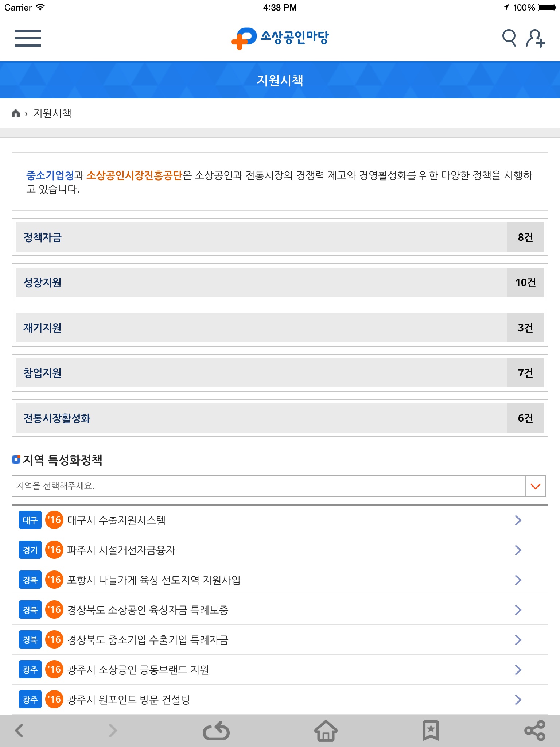
Task: Tap the 대구 region badge
Action: point(30,520)
